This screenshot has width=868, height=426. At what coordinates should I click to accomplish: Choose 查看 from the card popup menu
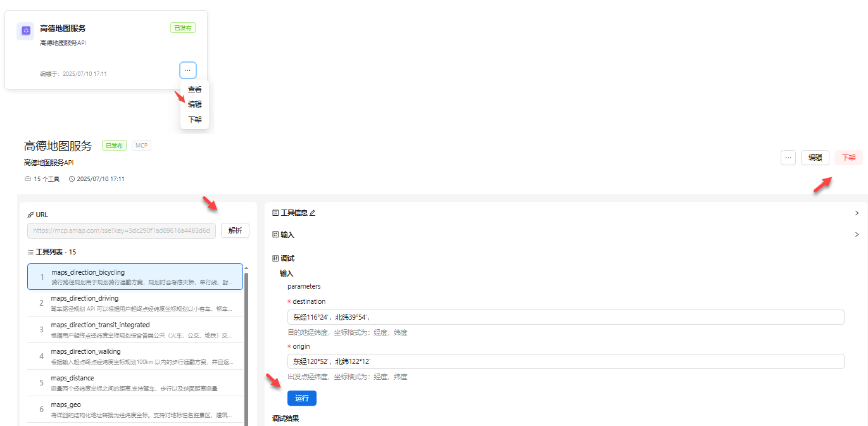tap(194, 90)
